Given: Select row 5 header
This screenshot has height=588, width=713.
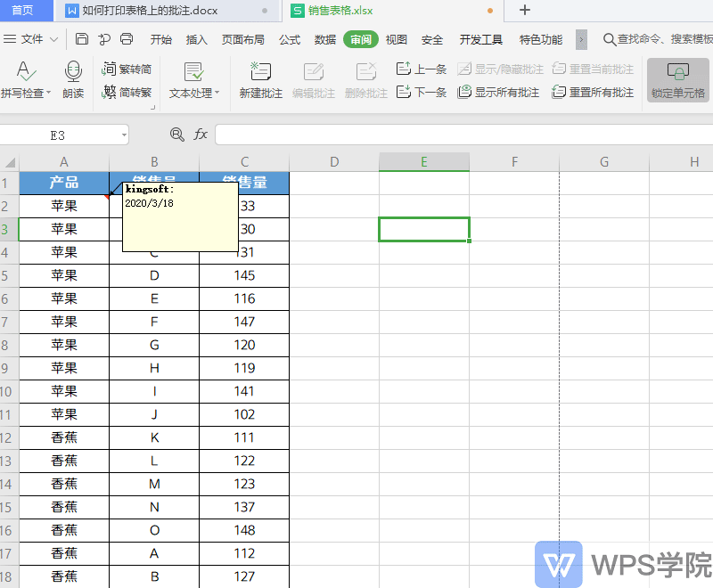Looking at the screenshot, I should click(x=9, y=275).
